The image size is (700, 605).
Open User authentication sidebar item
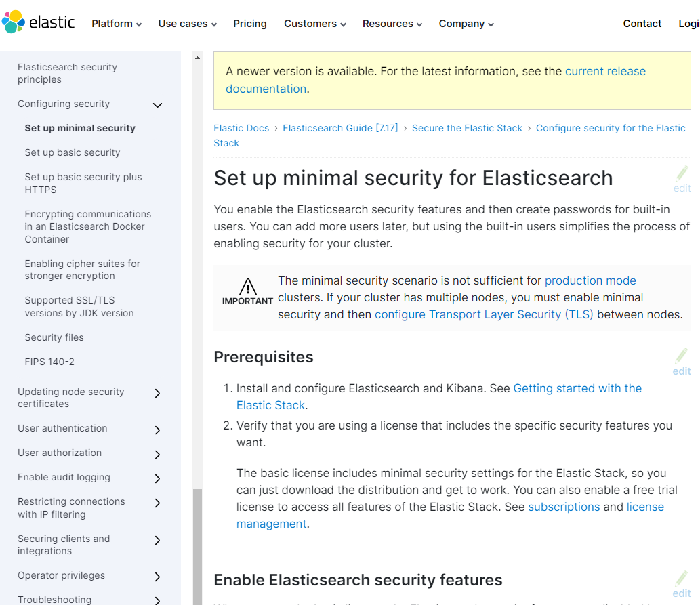pyautogui.click(x=62, y=428)
